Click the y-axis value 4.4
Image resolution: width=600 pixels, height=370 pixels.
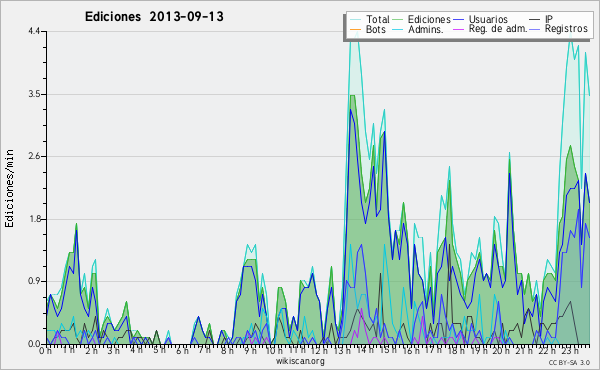click(34, 31)
